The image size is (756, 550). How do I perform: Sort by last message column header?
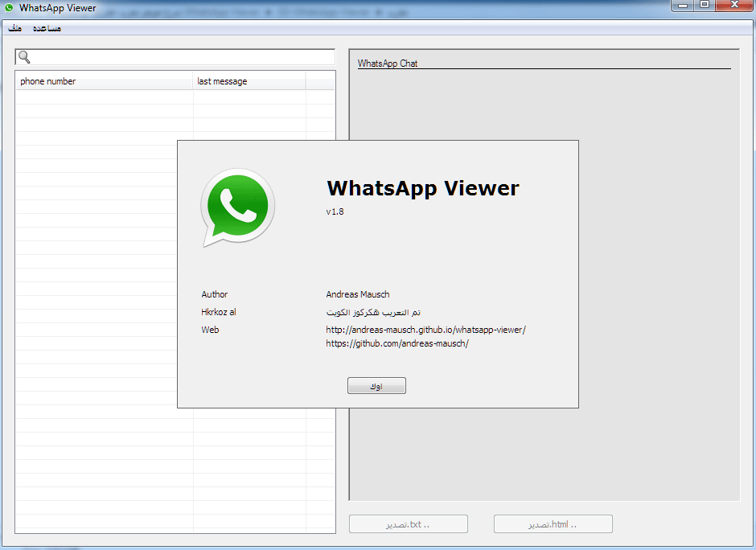coord(249,81)
